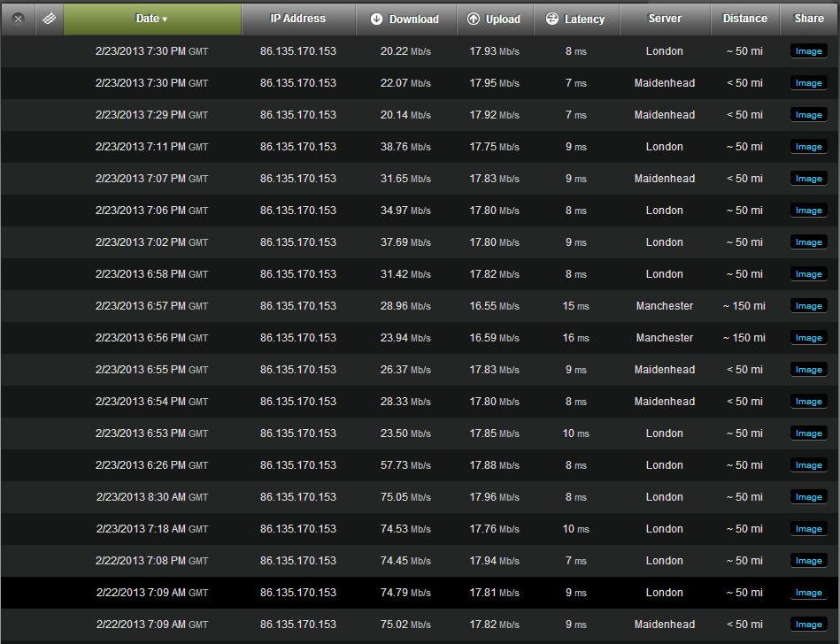The width and height of the screenshot is (840, 644).
Task: Open Image for the 7:18 AM result
Action: (808, 529)
